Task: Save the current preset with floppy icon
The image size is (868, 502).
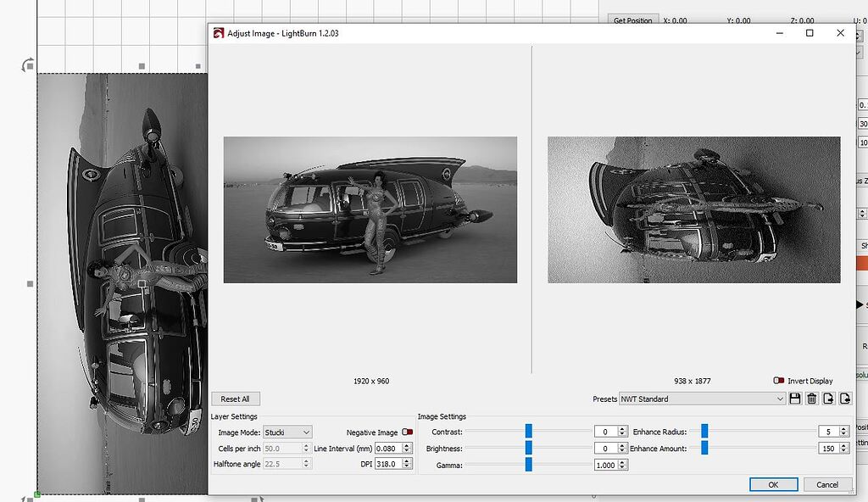Action: coord(795,399)
